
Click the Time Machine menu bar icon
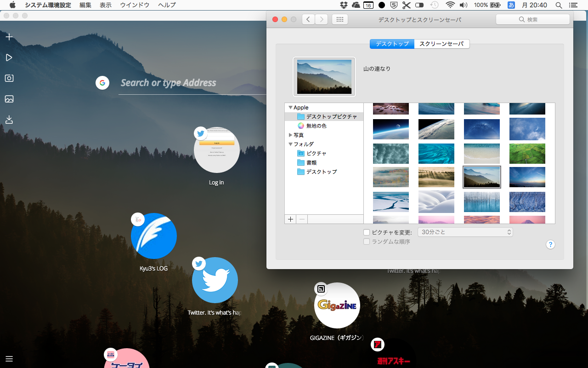point(434,5)
